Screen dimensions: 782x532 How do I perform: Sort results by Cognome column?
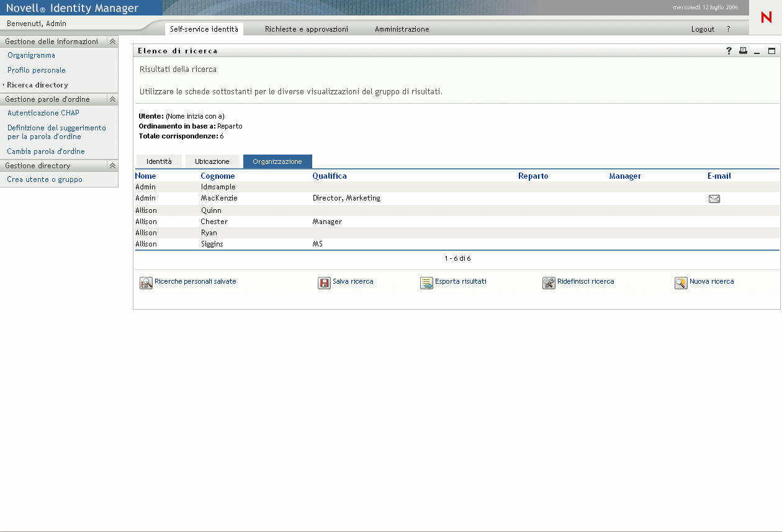coord(218,176)
